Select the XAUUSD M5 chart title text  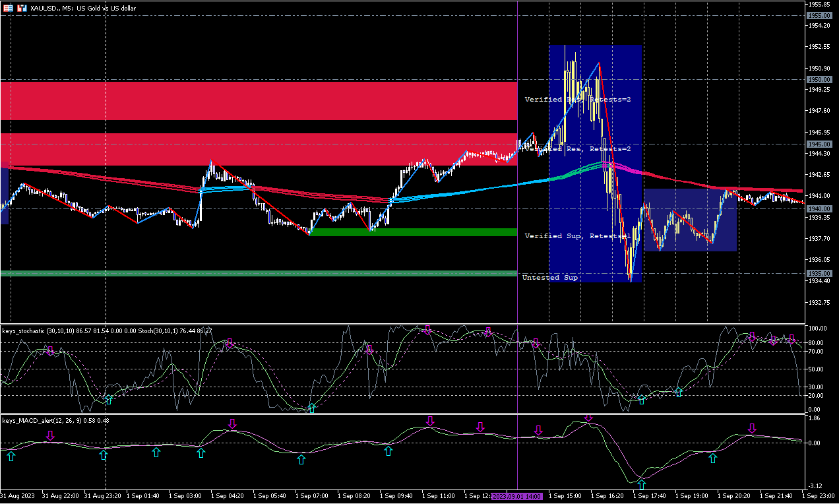[x=82, y=8]
